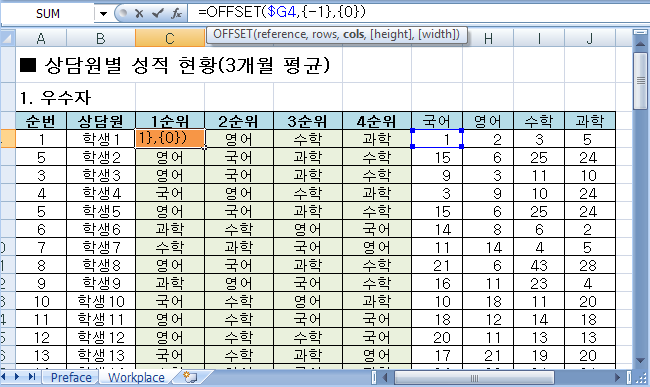
Task: Click the '순번' header cell
Action: (41, 121)
